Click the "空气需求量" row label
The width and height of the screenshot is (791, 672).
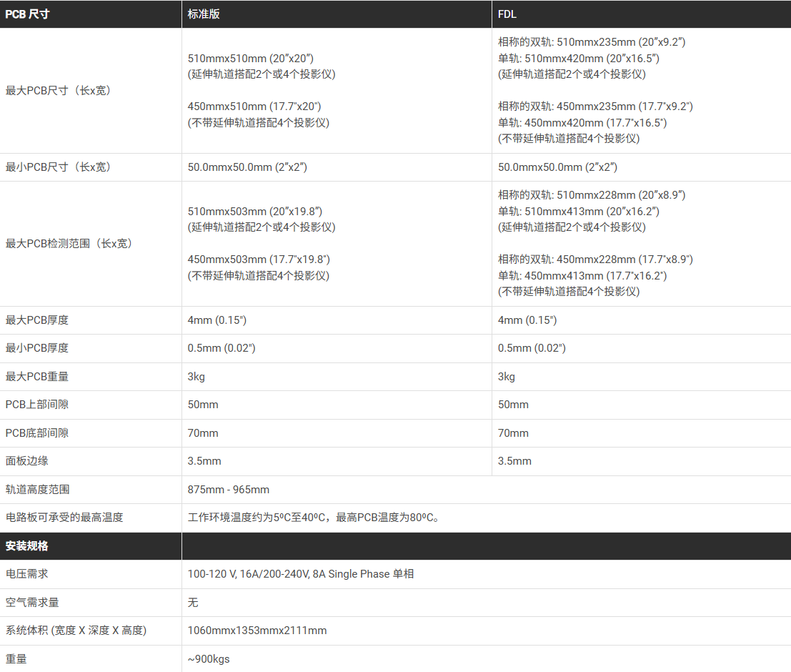click(x=32, y=603)
